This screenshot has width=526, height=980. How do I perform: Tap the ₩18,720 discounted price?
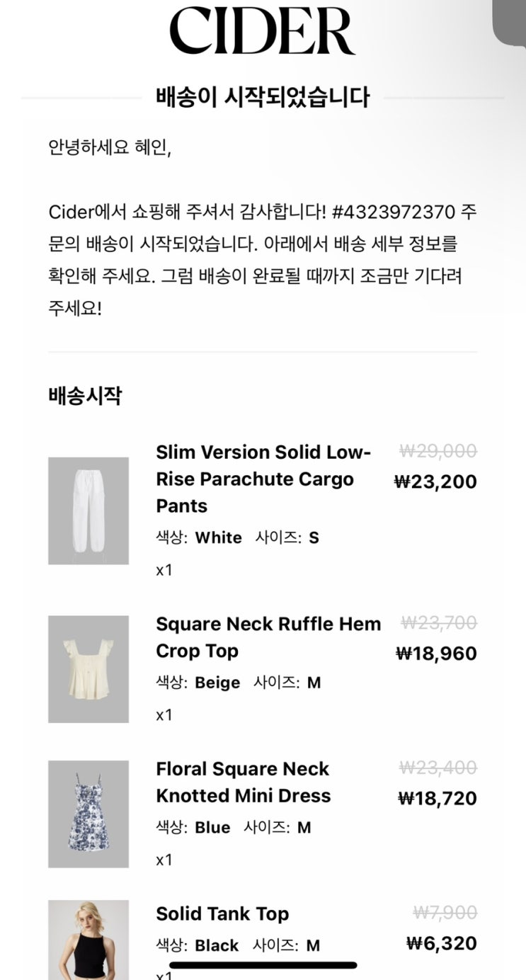pyautogui.click(x=438, y=799)
